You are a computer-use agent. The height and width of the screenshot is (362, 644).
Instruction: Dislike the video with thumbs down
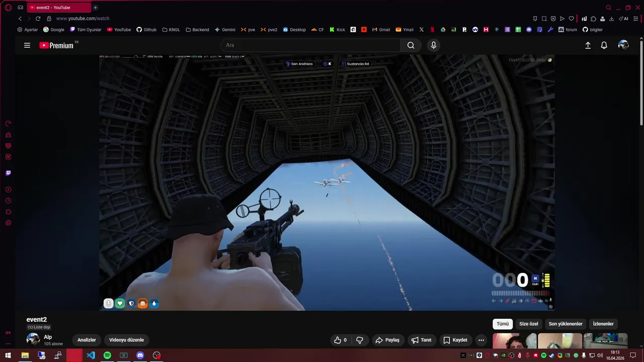[360, 340]
